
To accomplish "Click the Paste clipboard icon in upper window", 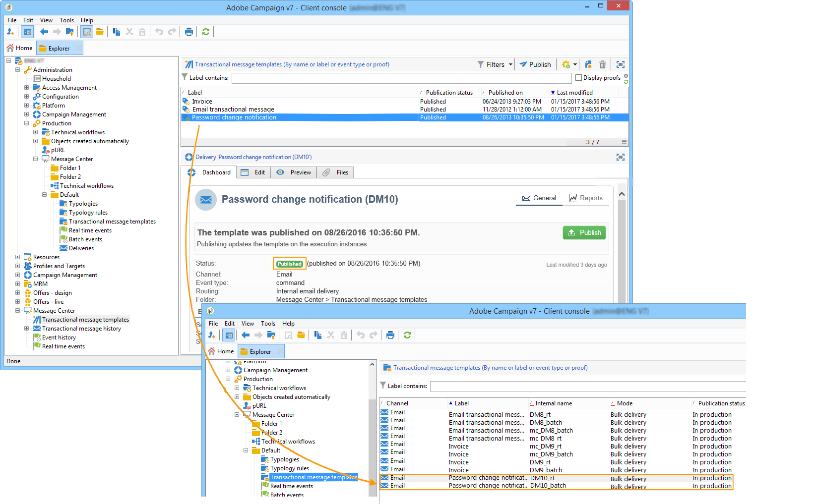I will [x=142, y=32].
